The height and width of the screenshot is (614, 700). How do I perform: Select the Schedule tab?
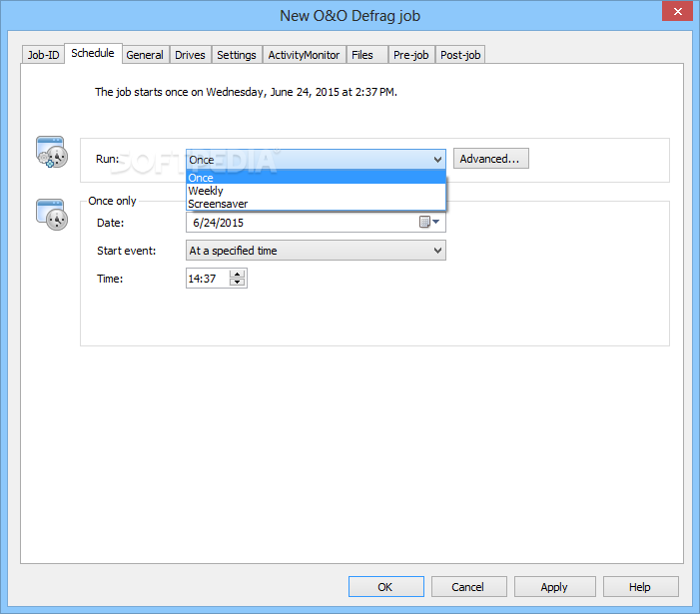click(x=93, y=53)
